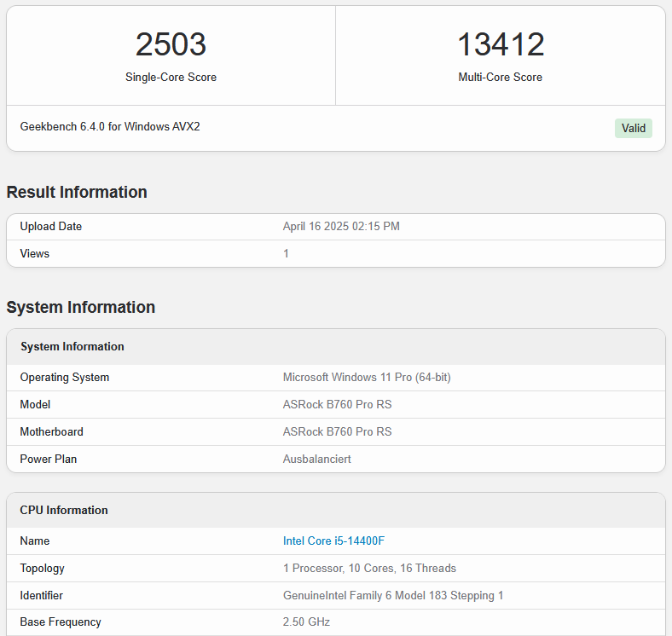Click the green Valid badge
The width and height of the screenshot is (672, 636).
pyautogui.click(x=633, y=128)
